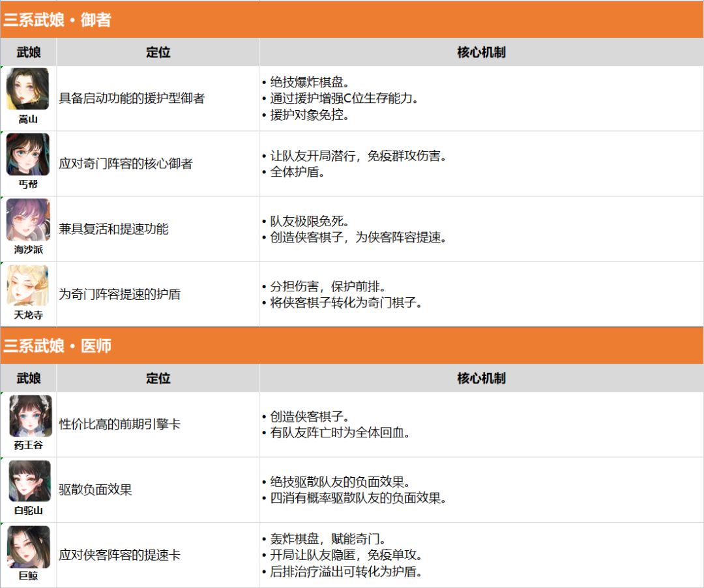Click the 丐帮 character portrait
The width and height of the screenshot is (704, 588).
tap(28, 154)
